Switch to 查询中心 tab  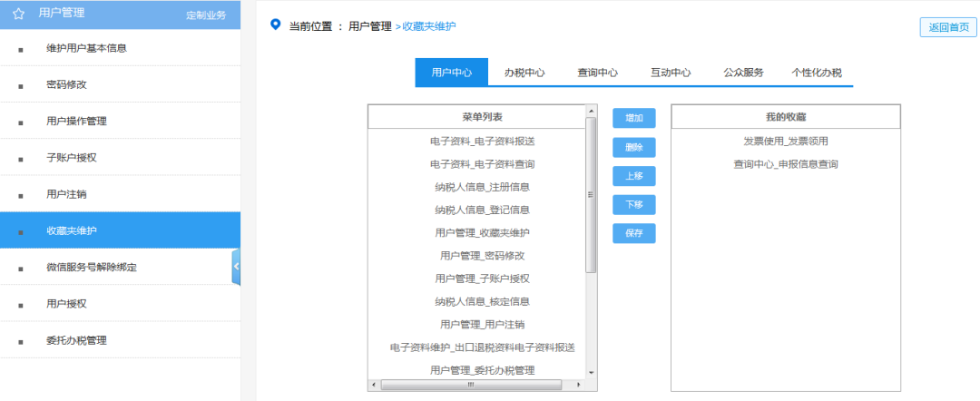pyautogui.click(x=597, y=73)
